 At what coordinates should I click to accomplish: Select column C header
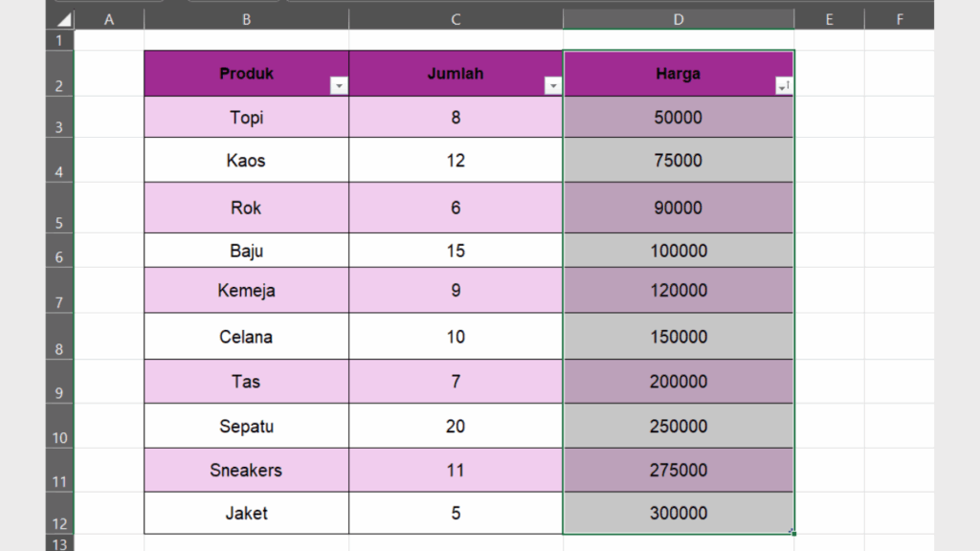(x=456, y=19)
